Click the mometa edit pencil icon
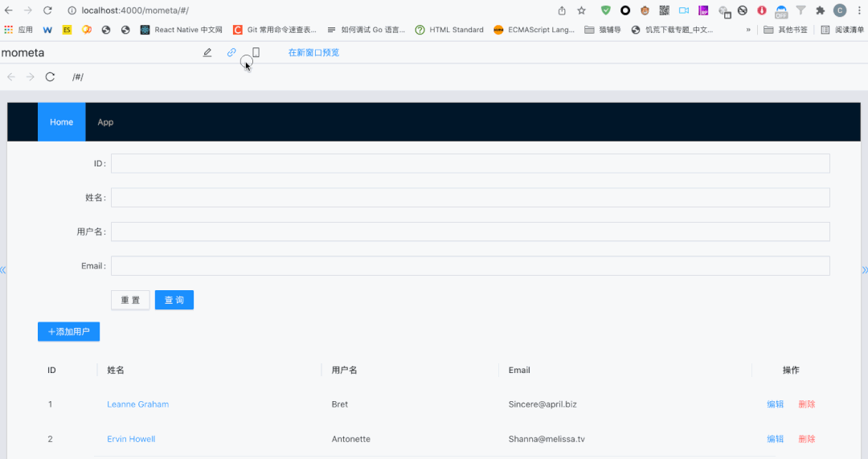 [x=207, y=52]
